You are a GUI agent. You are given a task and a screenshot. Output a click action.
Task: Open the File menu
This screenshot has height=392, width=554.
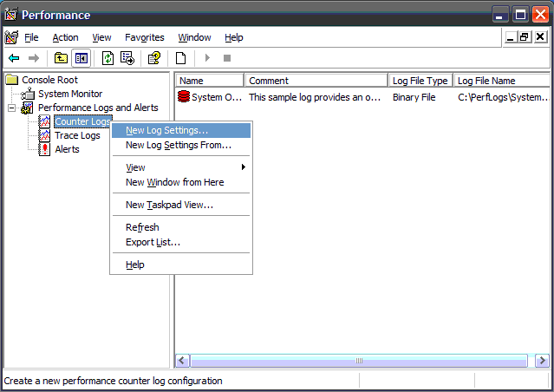pos(31,37)
